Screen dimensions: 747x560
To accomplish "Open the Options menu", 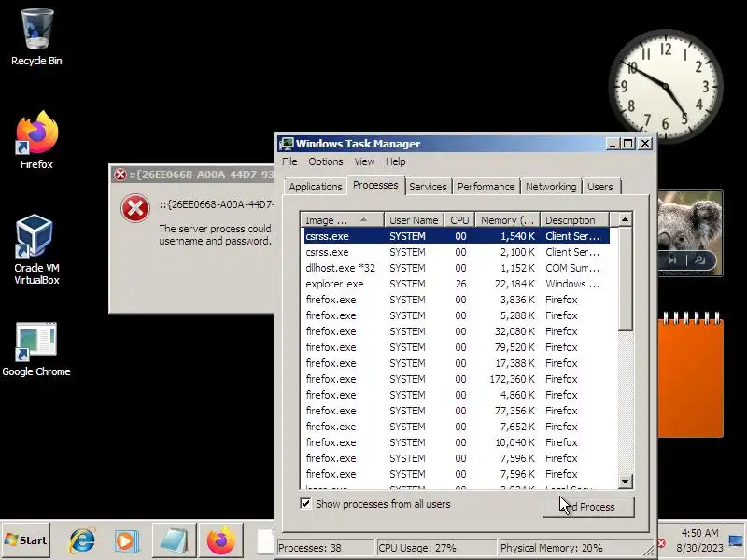I will (325, 161).
